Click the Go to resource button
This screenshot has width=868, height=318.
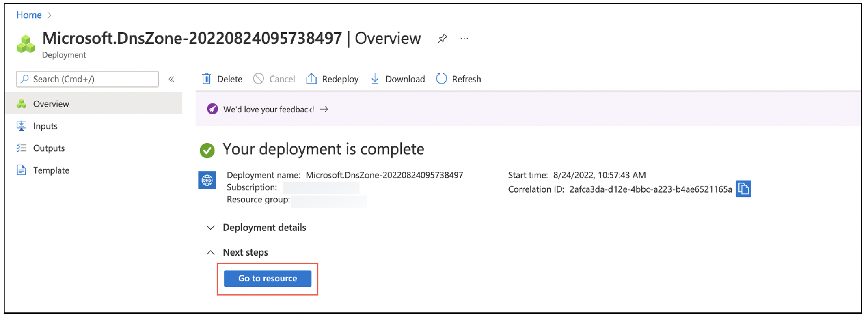point(268,279)
